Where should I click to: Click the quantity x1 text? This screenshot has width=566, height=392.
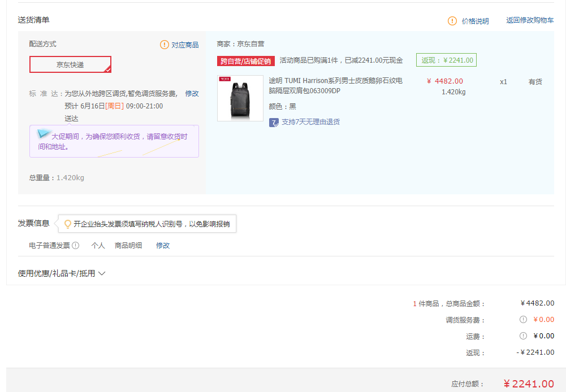tap(503, 82)
